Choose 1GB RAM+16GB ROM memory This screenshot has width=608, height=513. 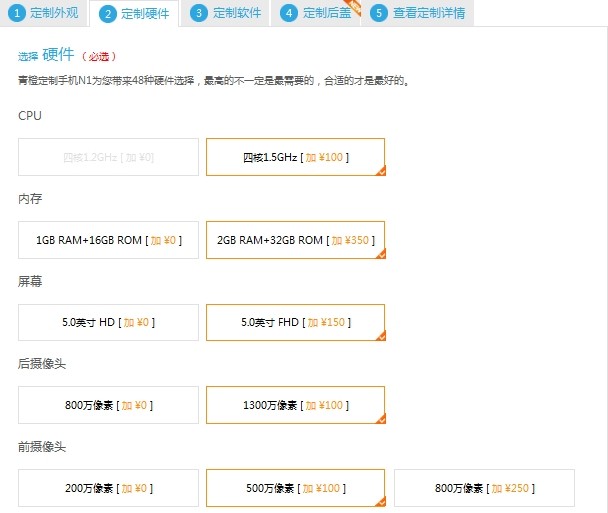click(108, 240)
